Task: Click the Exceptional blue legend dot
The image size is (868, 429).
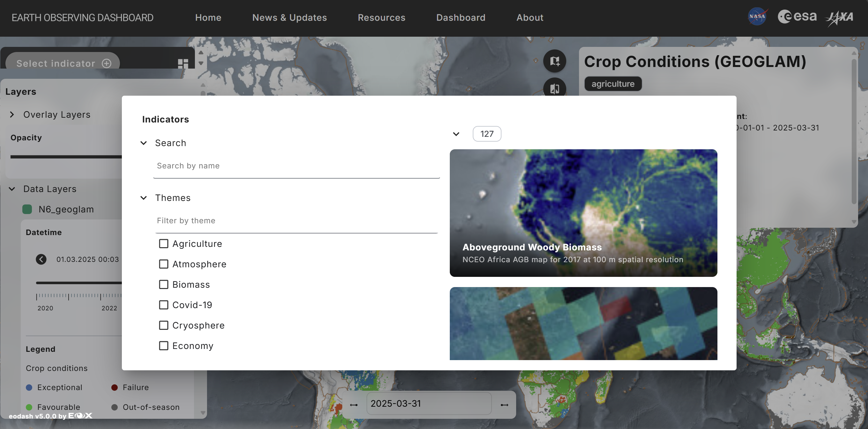Action: (29, 388)
